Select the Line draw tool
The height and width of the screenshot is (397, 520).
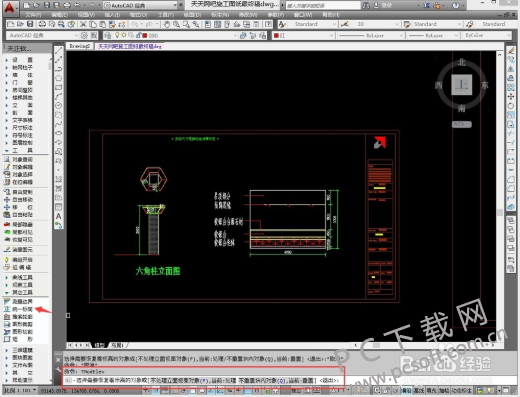pos(58,50)
